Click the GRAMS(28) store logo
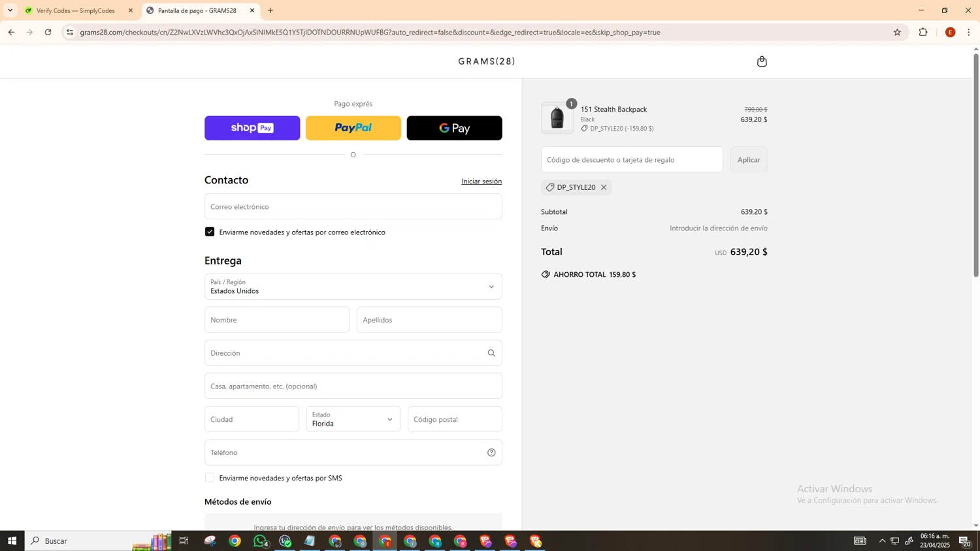This screenshot has height=551, width=980. (x=487, y=61)
